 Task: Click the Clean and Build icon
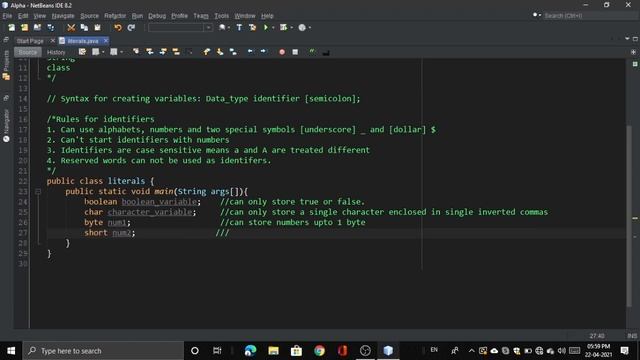[x=252, y=28]
